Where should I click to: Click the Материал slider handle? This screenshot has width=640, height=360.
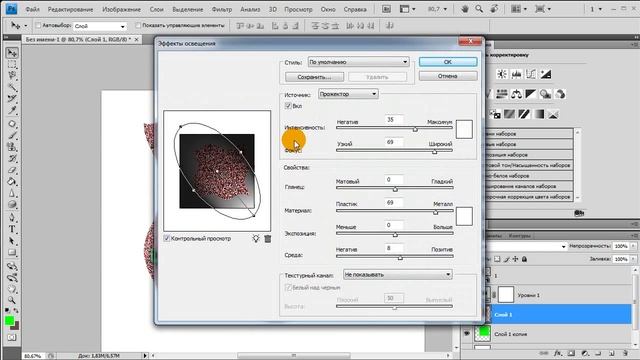pos(436,212)
